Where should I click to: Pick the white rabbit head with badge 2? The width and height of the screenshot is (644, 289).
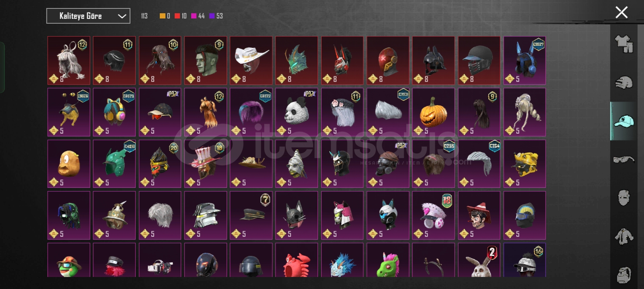coord(479,260)
